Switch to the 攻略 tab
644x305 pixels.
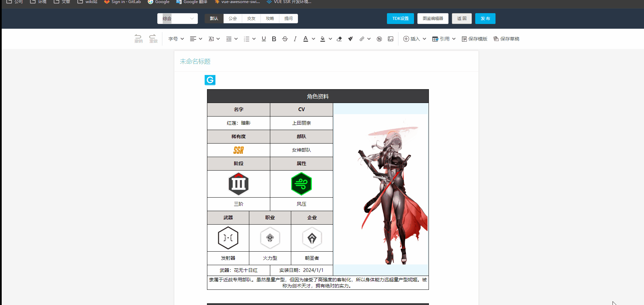(x=270, y=19)
